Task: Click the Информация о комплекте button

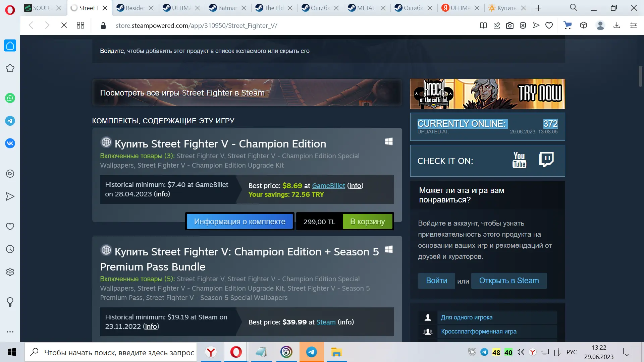Action: pyautogui.click(x=239, y=222)
